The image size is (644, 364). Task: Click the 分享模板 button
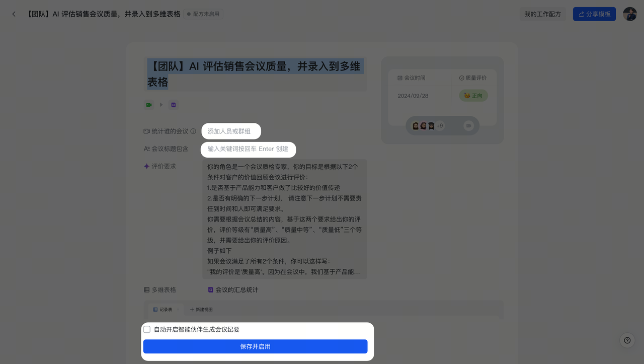[x=594, y=14]
